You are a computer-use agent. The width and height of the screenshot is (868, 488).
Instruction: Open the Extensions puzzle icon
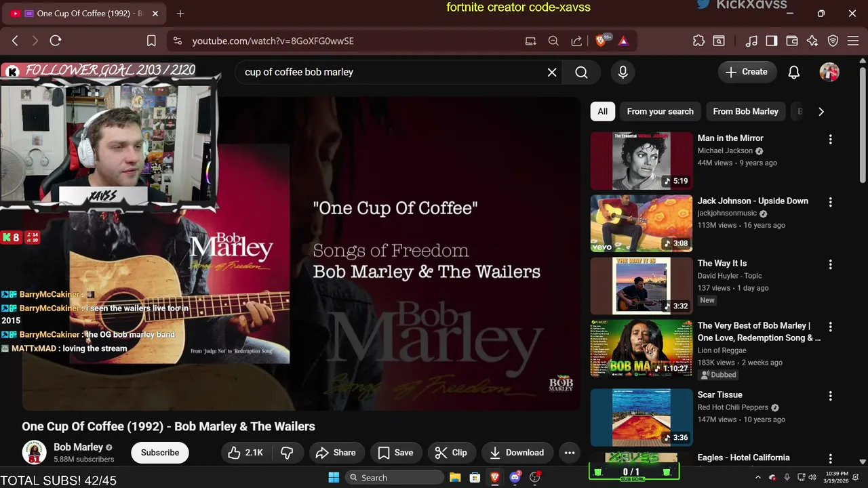pos(698,41)
